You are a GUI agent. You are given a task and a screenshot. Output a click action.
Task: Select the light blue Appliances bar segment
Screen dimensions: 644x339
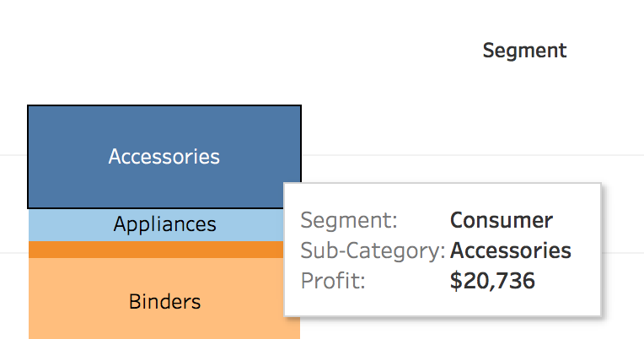(x=156, y=225)
